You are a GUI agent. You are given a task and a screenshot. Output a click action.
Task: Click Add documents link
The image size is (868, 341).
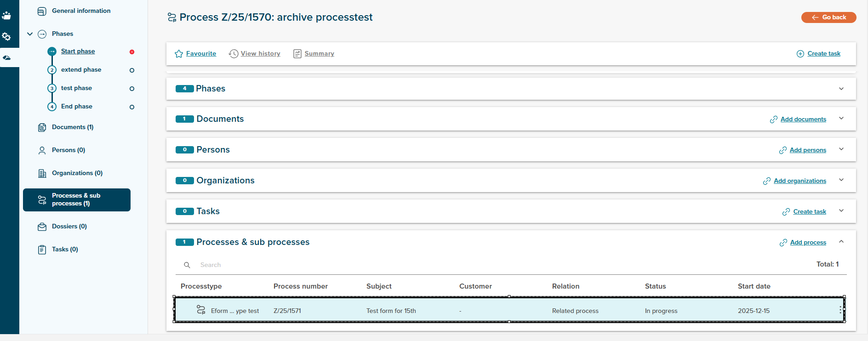[x=803, y=119]
